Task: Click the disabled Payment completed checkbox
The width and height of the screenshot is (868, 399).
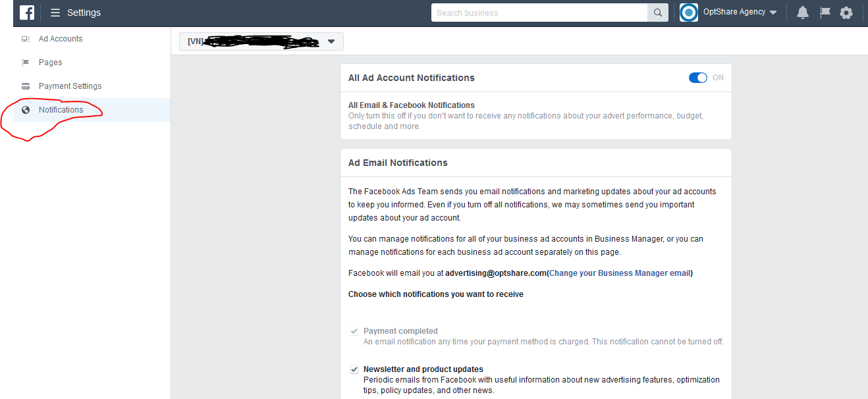Action: click(354, 331)
